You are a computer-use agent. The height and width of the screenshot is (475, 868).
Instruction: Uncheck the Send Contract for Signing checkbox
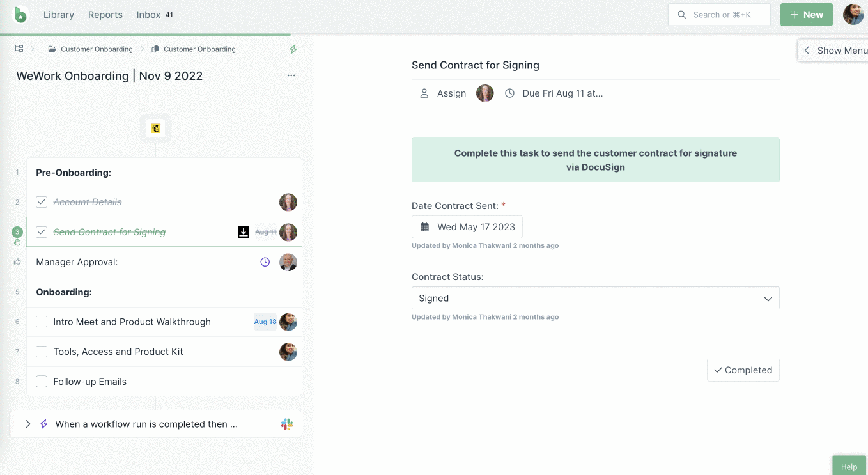(x=42, y=232)
